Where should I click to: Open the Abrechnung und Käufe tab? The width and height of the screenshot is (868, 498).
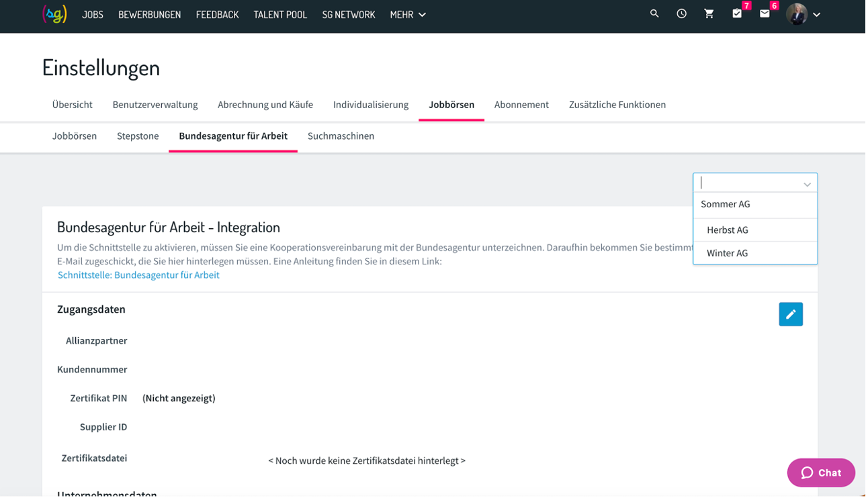tap(265, 105)
